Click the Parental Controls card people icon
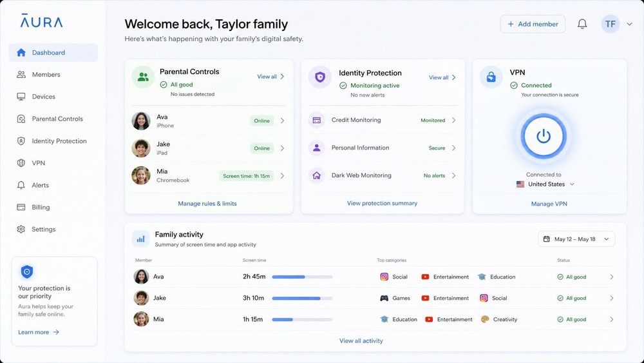 click(x=143, y=77)
